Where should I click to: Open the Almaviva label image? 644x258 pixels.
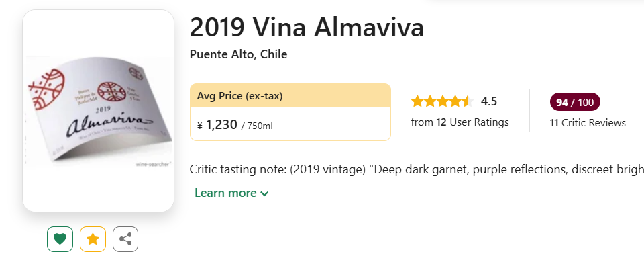(98, 111)
